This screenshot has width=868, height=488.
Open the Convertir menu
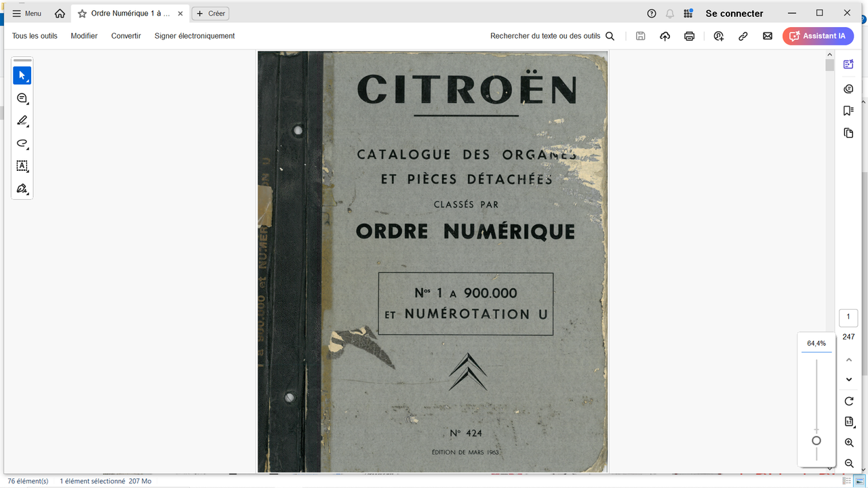coord(126,36)
